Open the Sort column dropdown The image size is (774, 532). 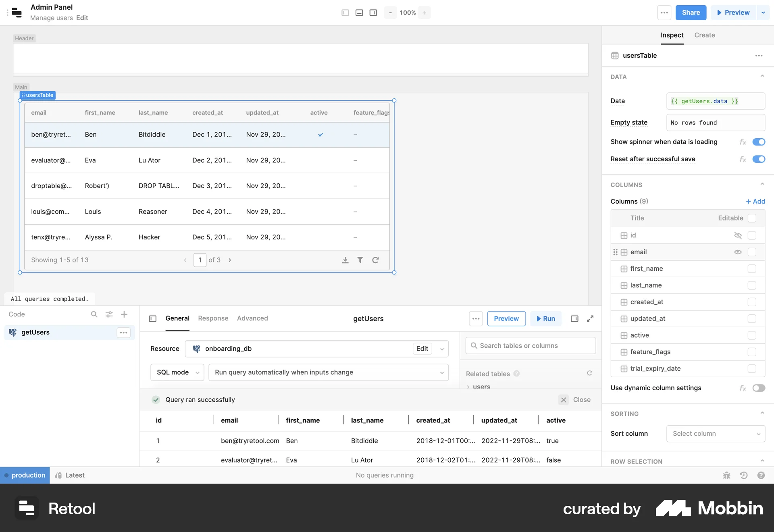click(715, 434)
